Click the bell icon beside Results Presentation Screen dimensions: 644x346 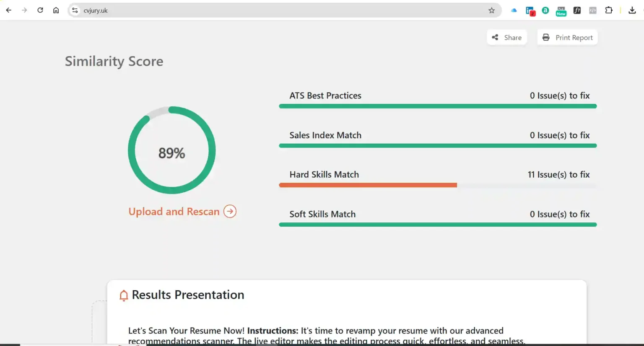click(x=123, y=295)
